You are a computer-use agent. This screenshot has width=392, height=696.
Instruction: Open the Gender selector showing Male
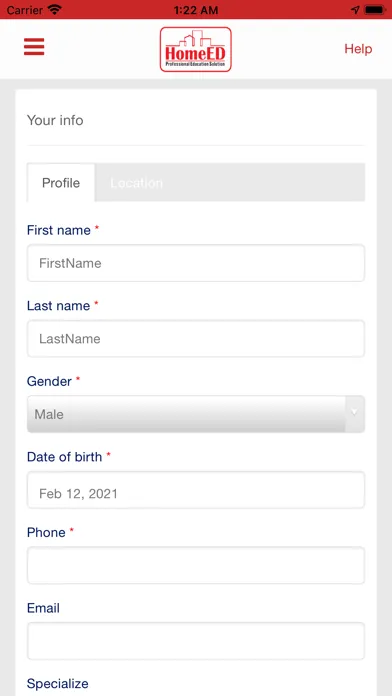pyautogui.click(x=196, y=414)
